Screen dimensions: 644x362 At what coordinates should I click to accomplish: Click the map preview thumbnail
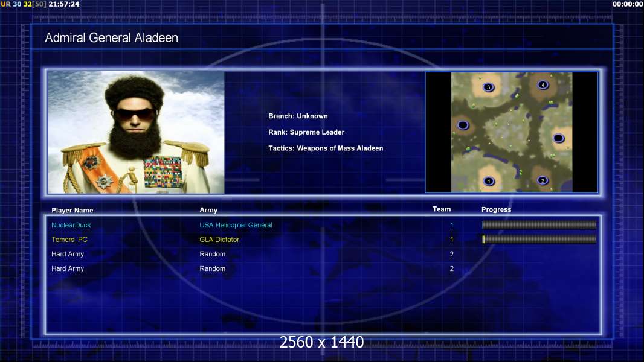(511, 132)
